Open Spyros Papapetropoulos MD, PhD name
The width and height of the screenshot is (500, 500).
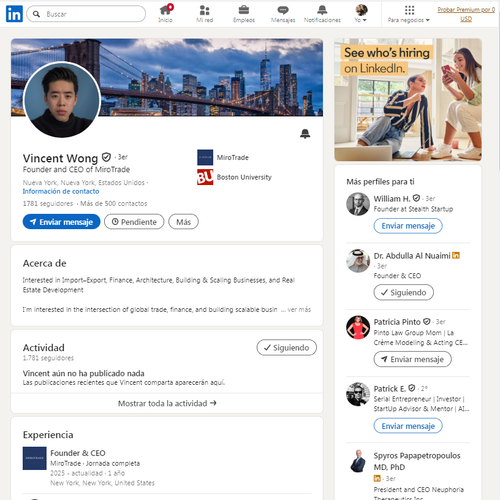[x=417, y=461]
